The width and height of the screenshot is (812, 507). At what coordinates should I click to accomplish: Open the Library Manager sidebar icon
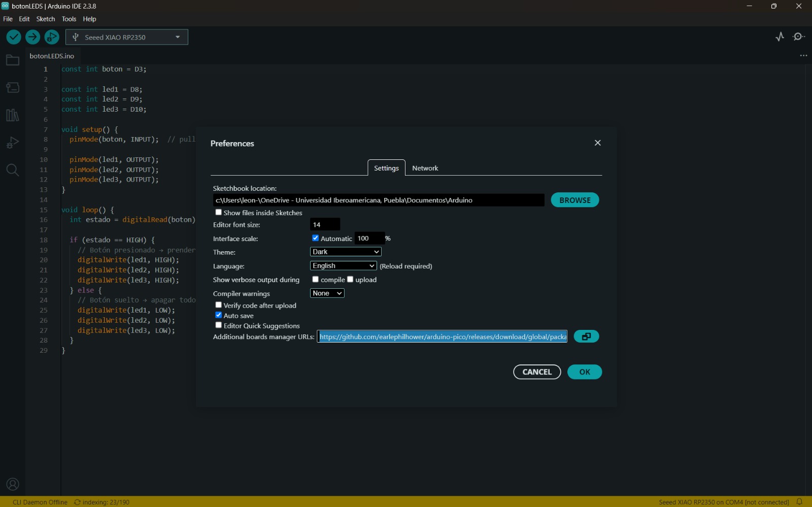13,115
